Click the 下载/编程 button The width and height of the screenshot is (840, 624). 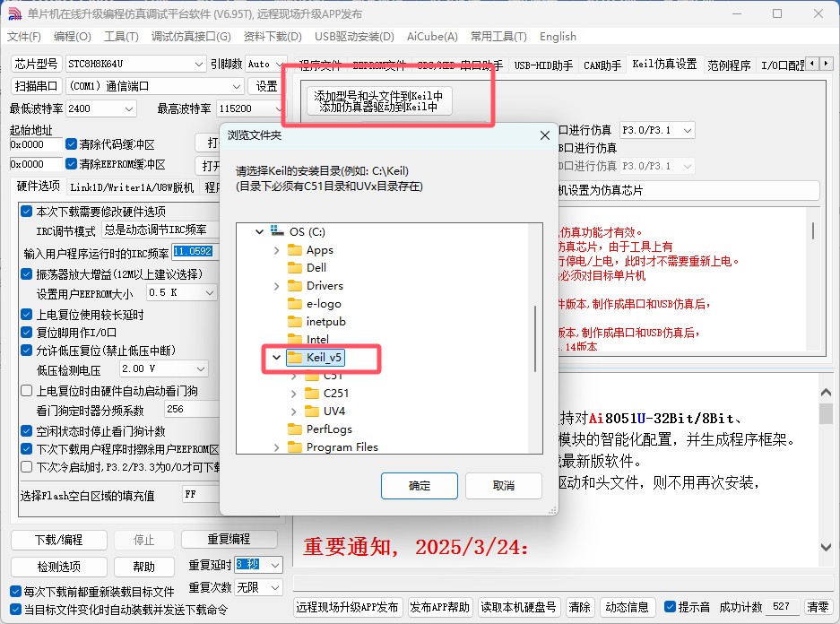pos(59,540)
